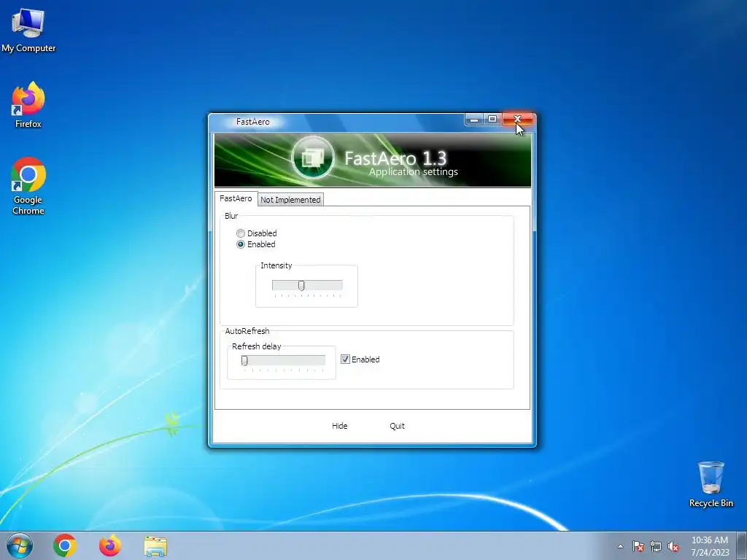Open the Recycle Bin
The width and height of the screenshot is (747, 560).
tap(711, 484)
